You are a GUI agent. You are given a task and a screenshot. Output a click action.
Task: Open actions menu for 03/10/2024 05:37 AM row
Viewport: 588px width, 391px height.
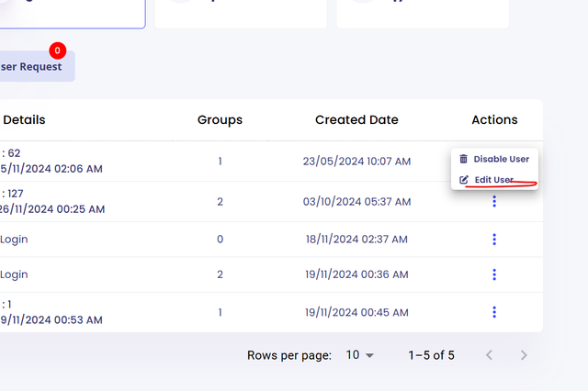tap(494, 201)
